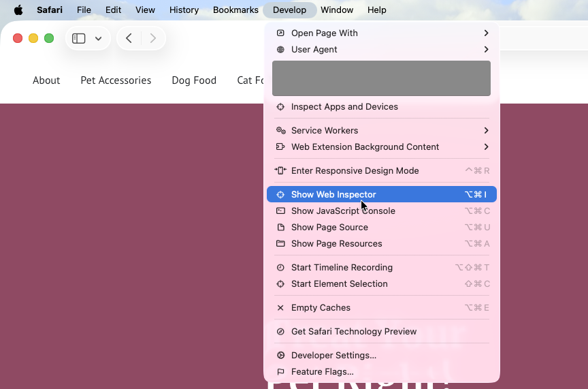The height and width of the screenshot is (389, 588).
Task: Open Developer Settings…
Action: 382,355
